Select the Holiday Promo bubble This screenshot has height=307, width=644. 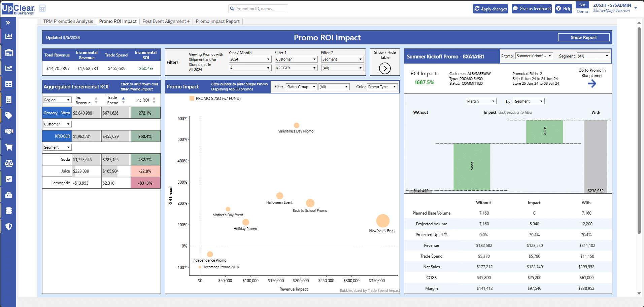coord(246,222)
